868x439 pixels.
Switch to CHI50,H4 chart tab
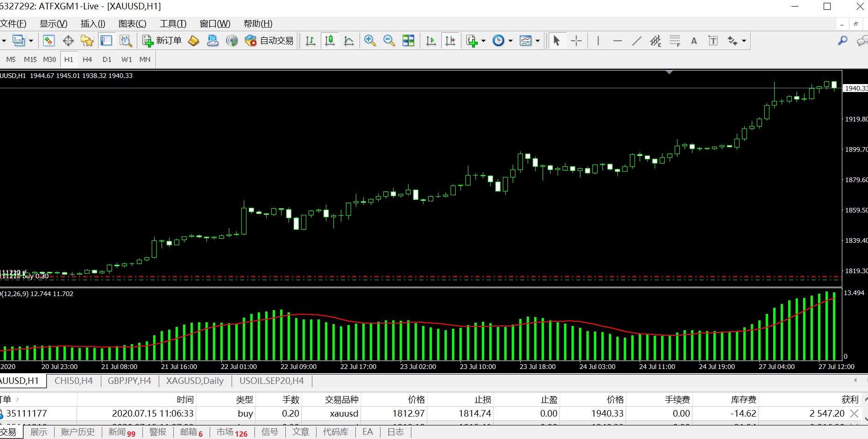point(74,381)
